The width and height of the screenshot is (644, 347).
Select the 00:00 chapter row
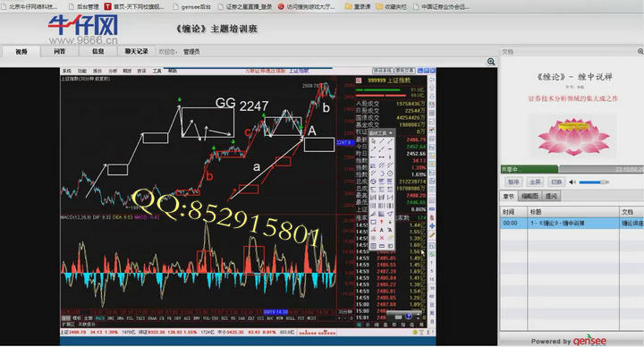[x=572, y=223]
